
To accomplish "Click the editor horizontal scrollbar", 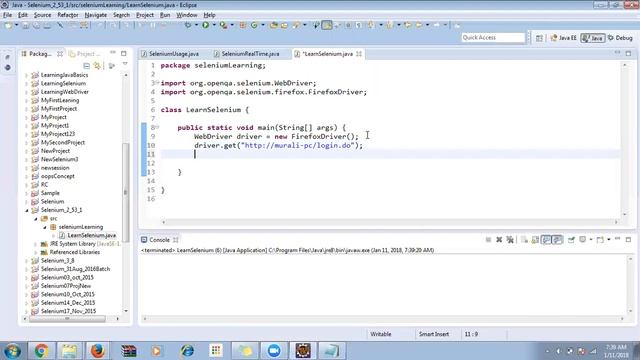I will coord(390,222).
